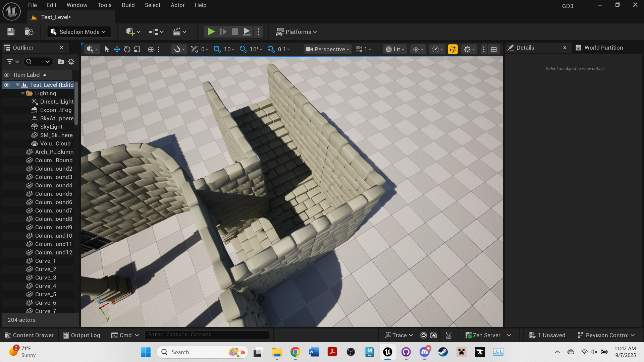Viewport: 644px width, 362px height.
Task: Select the rotate transform tool in viewport
Action: 127,49
